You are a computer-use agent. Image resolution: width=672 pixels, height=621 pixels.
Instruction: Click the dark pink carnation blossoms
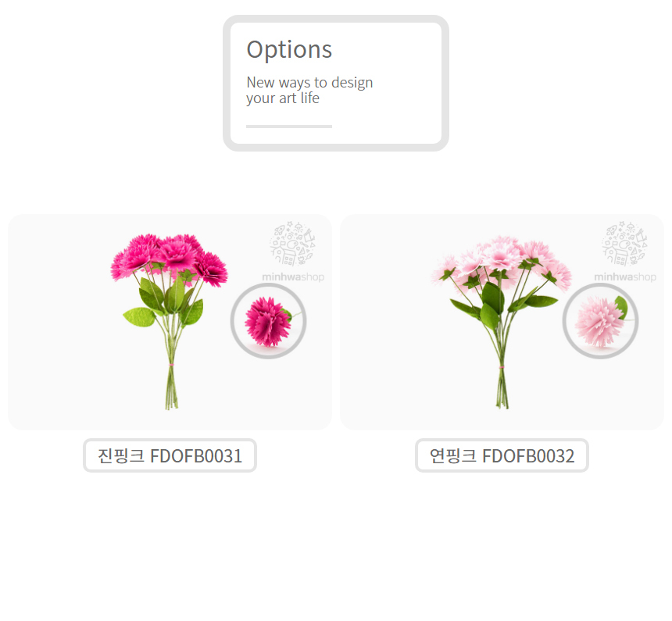[x=170, y=257]
